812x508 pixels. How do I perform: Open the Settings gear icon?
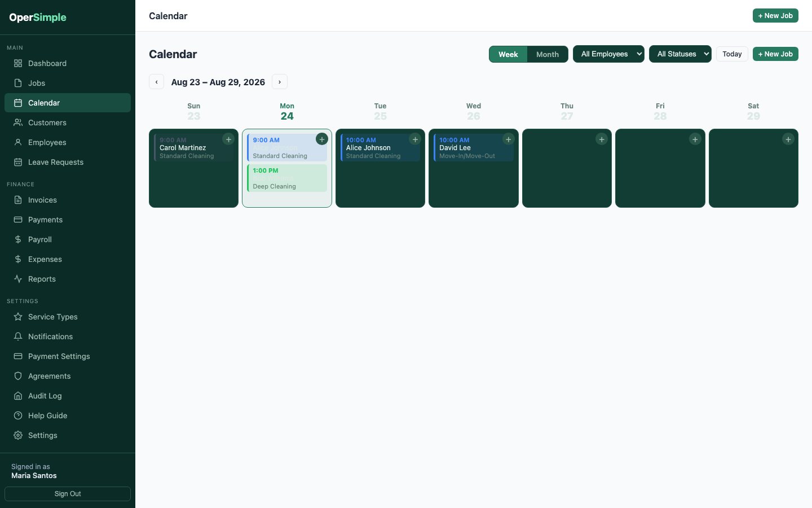pyautogui.click(x=18, y=435)
